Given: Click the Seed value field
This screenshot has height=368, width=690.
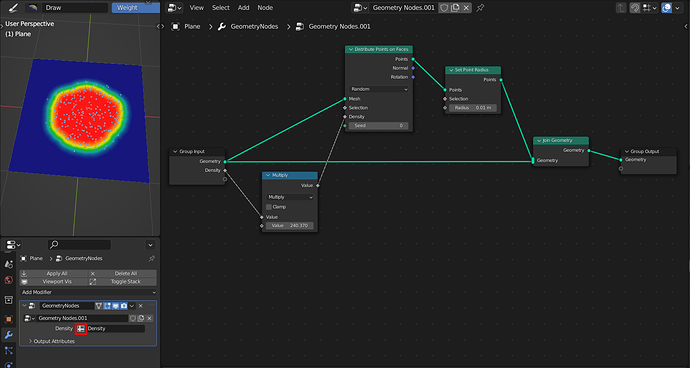Looking at the screenshot, I should (x=379, y=125).
